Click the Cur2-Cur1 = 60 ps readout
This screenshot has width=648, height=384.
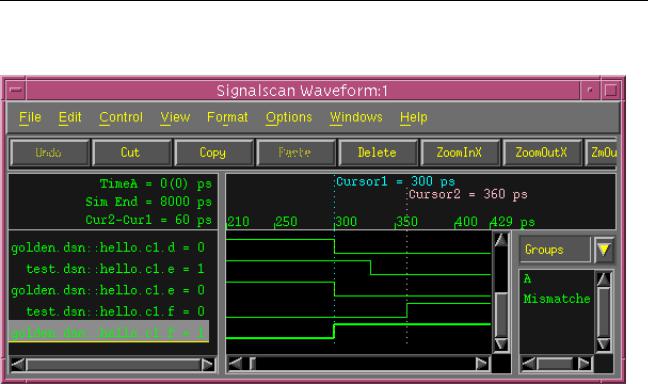(149, 219)
